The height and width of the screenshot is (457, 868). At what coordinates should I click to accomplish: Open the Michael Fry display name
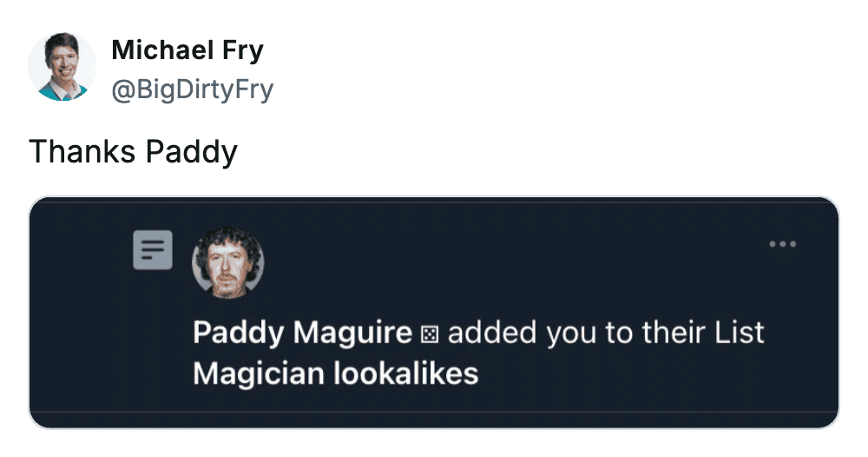pyautogui.click(x=187, y=50)
